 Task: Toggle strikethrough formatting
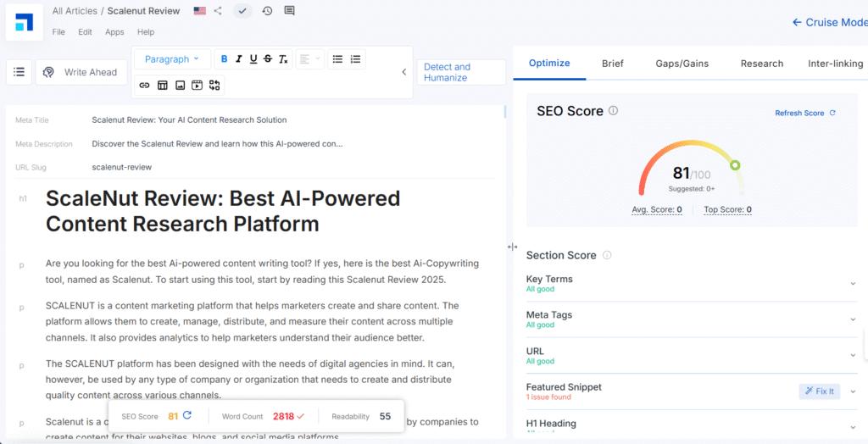coord(268,59)
